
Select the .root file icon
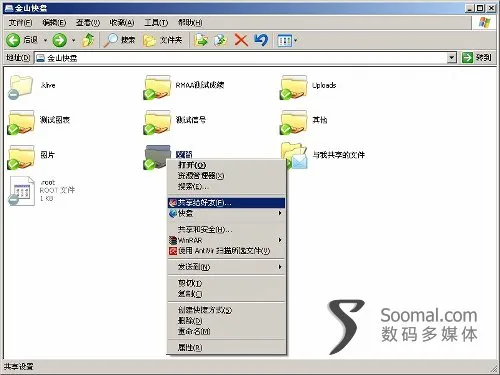point(21,191)
